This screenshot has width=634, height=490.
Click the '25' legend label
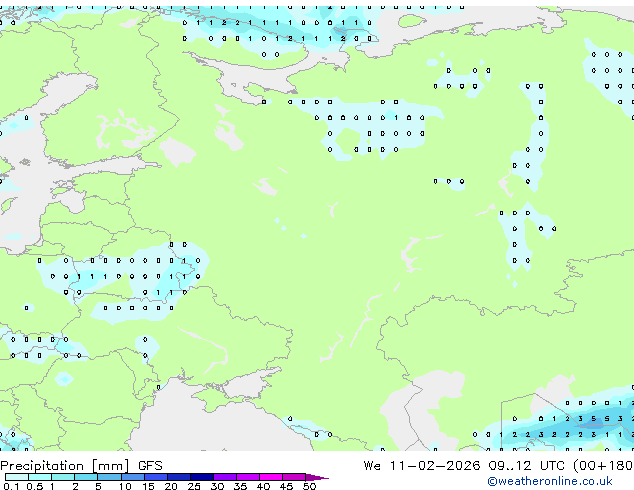tap(194, 486)
